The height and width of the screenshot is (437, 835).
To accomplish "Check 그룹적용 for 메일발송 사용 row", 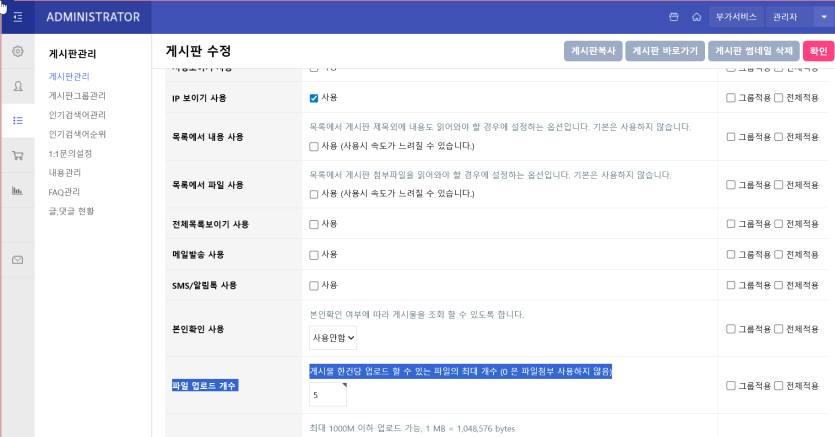I will 731,254.
